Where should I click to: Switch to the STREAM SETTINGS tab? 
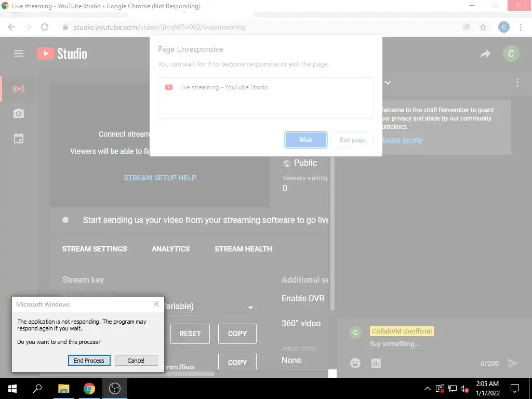[95, 249]
